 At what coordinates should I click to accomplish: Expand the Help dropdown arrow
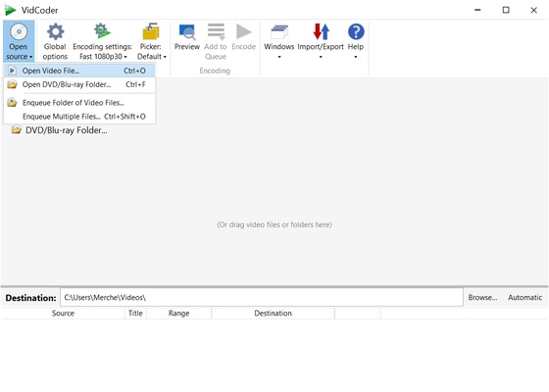tap(355, 57)
